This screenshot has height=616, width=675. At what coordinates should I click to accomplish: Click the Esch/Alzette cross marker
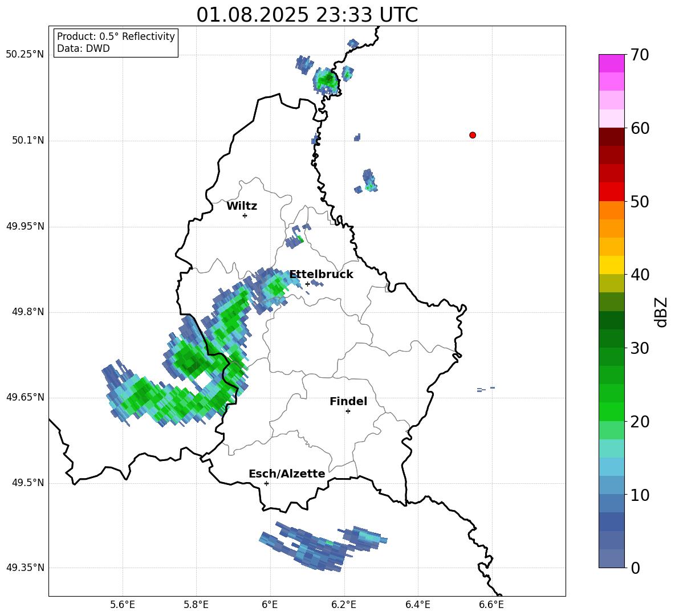(x=266, y=483)
